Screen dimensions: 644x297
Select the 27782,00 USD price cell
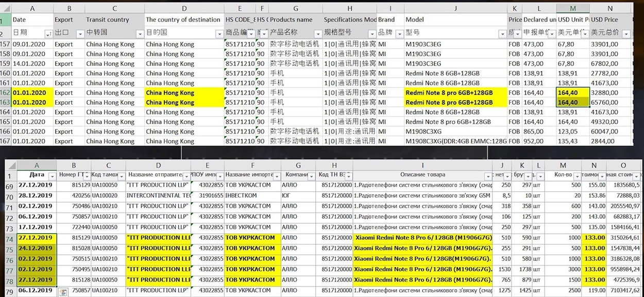[x=611, y=73]
